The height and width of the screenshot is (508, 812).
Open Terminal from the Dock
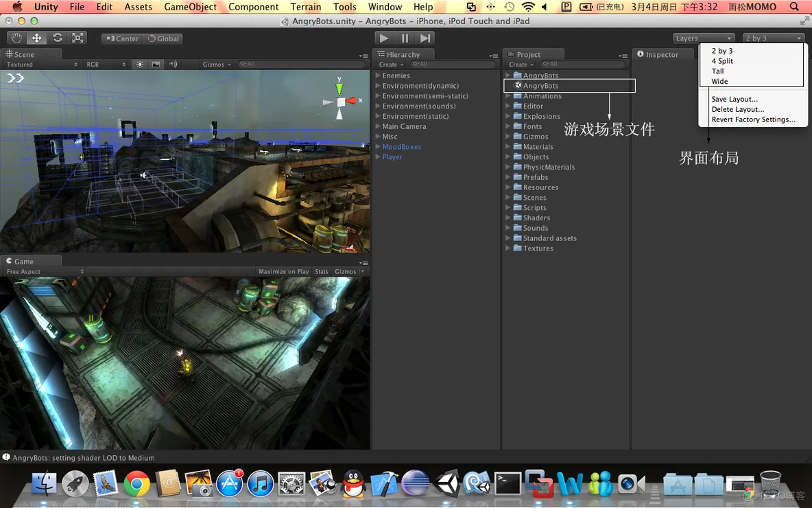tap(508, 484)
